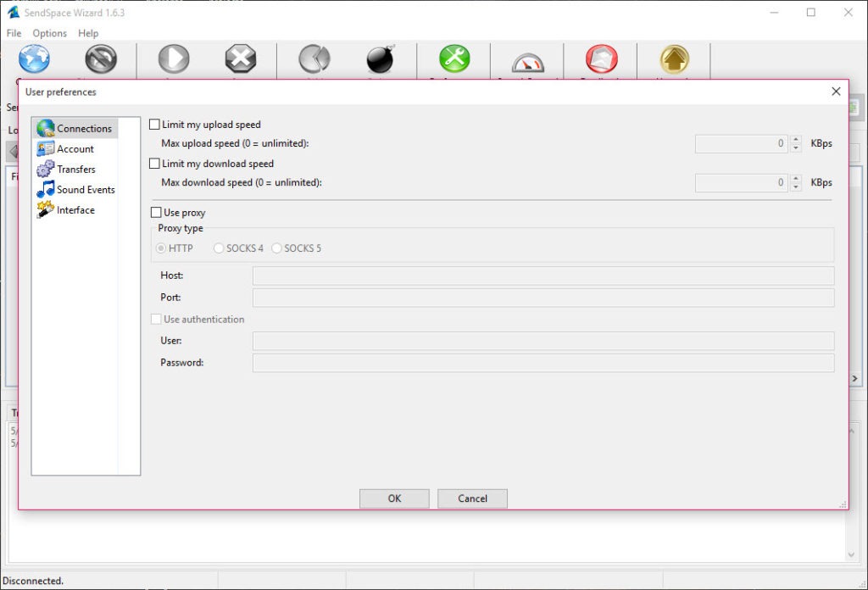Open the File menu
The width and height of the screenshot is (868, 590).
click(14, 33)
